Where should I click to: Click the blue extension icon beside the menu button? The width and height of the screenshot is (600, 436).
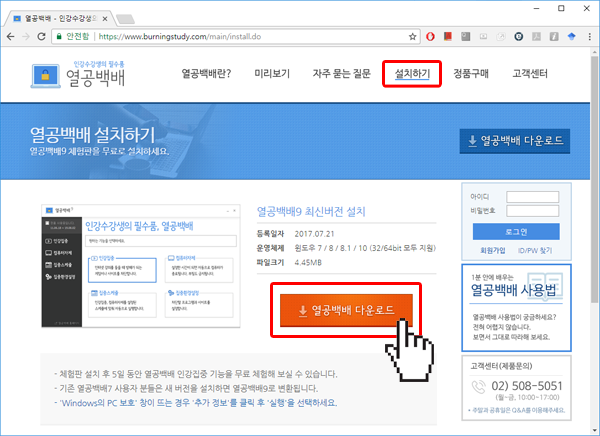tap(571, 36)
